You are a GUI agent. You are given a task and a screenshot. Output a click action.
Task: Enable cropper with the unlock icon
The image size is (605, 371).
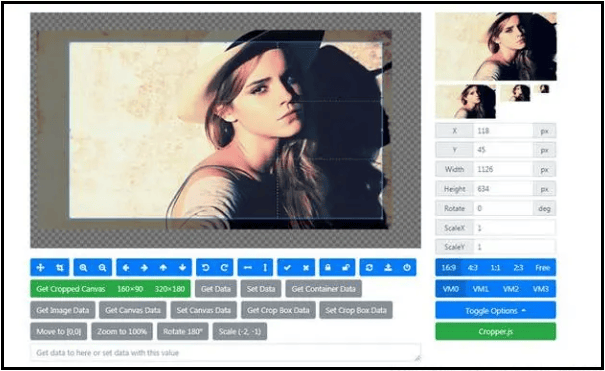tap(346, 268)
